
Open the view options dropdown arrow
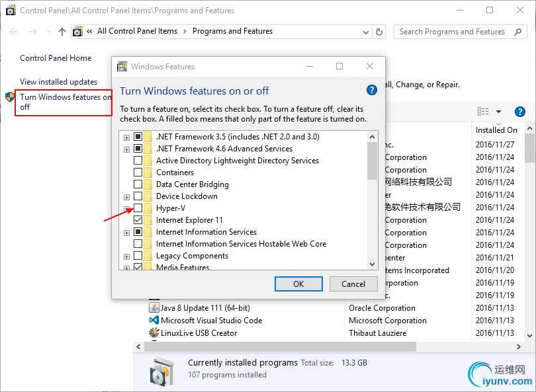(498, 112)
